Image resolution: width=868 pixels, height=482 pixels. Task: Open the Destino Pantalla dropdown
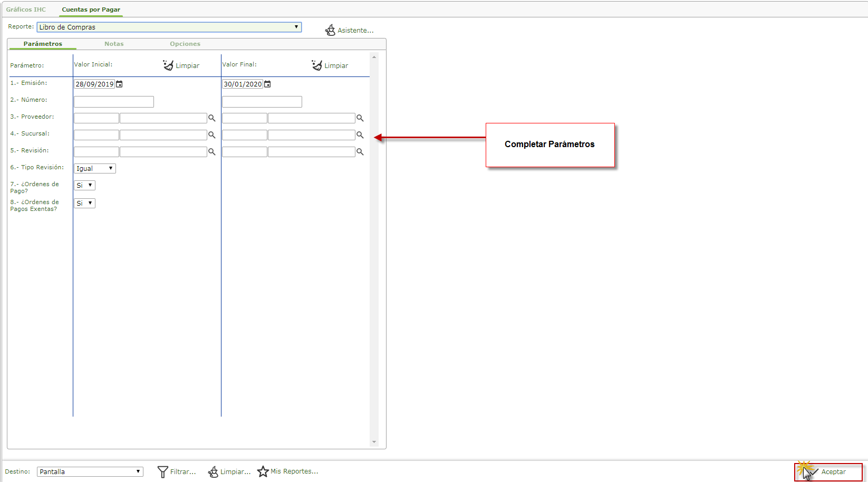pyautogui.click(x=90, y=472)
